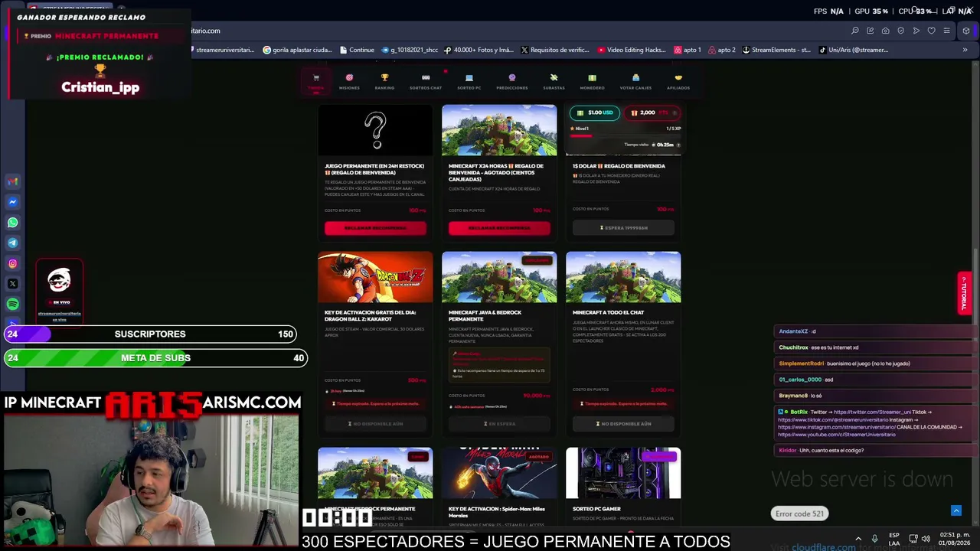The height and width of the screenshot is (551, 980).
Task: Expand the bookmarks overflow chevron
Action: (x=965, y=50)
